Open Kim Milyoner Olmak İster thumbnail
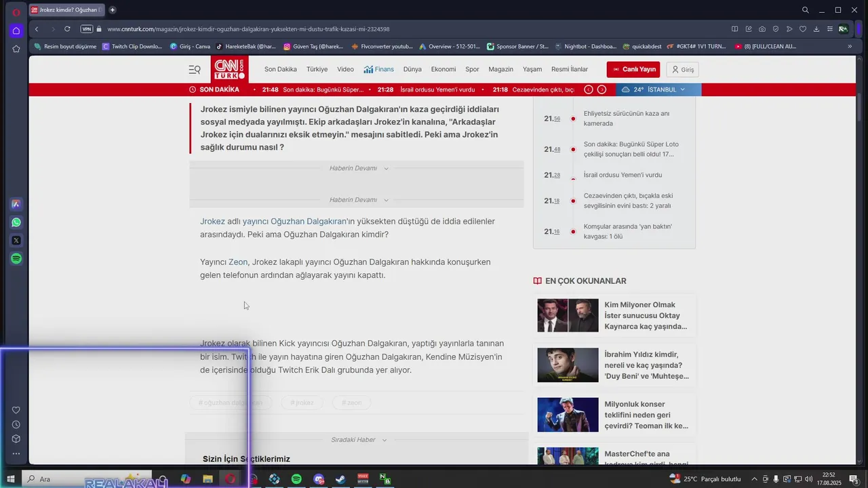The height and width of the screenshot is (488, 868). pos(568,315)
